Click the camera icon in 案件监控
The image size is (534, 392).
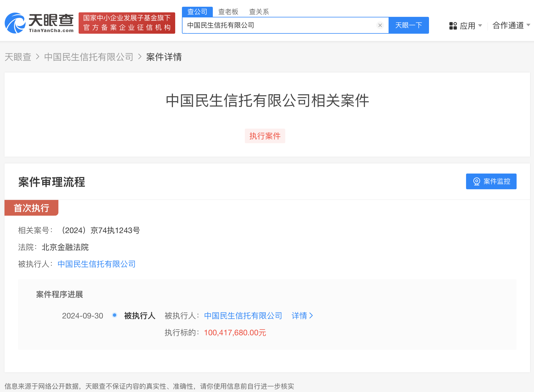(x=476, y=181)
